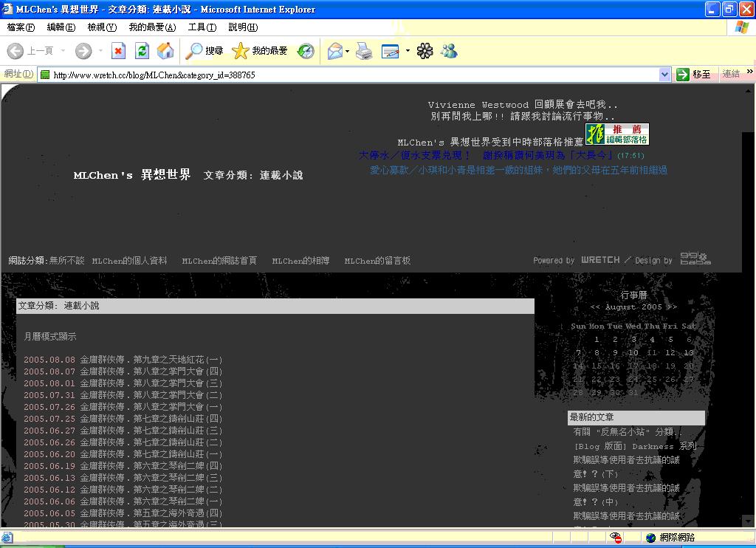Click the privacy report icon in status bar
This screenshot has height=548, width=756.
[x=616, y=538]
